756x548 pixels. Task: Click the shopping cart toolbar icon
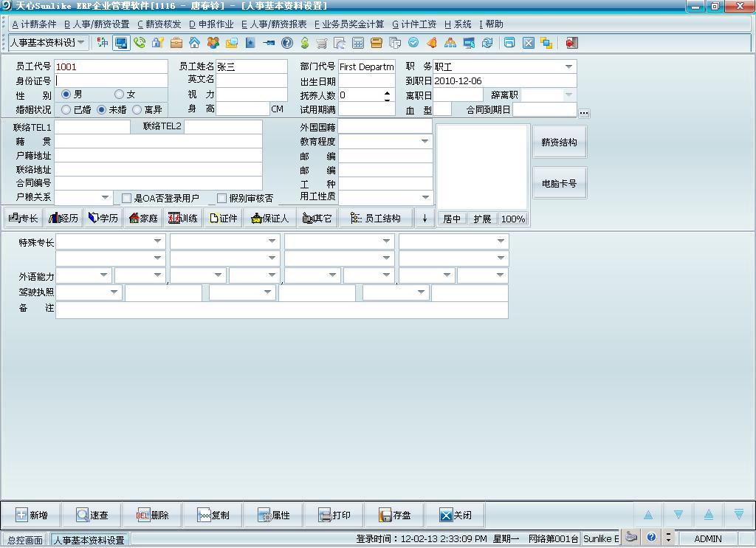tap(322, 43)
